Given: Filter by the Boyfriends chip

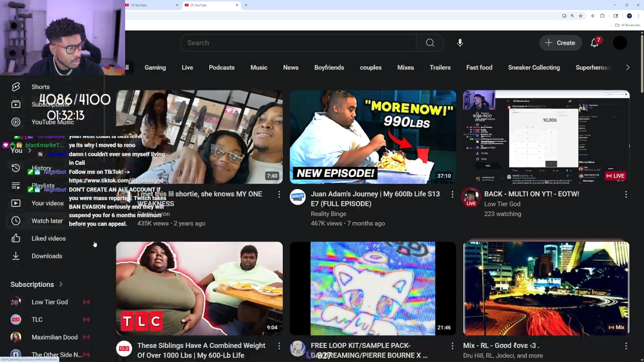Looking at the screenshot, I should point(329,67).
